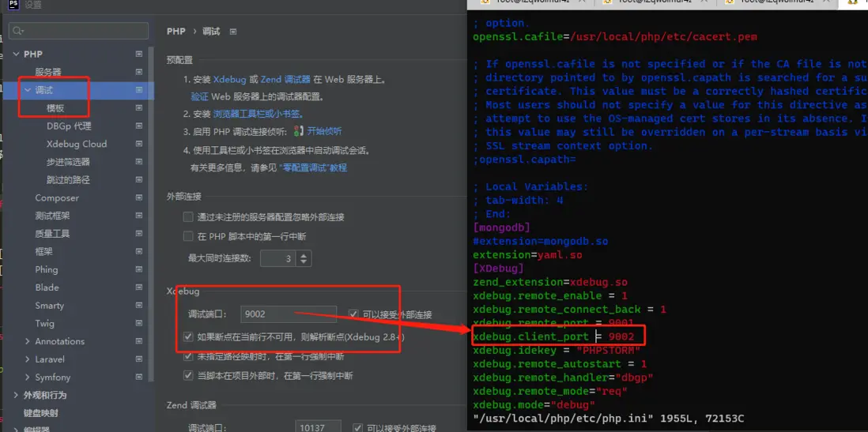This screenshot has width=868, height=432.
Task: Click project-level icon beside 跳过的路径 row
Action: (139, 180)
